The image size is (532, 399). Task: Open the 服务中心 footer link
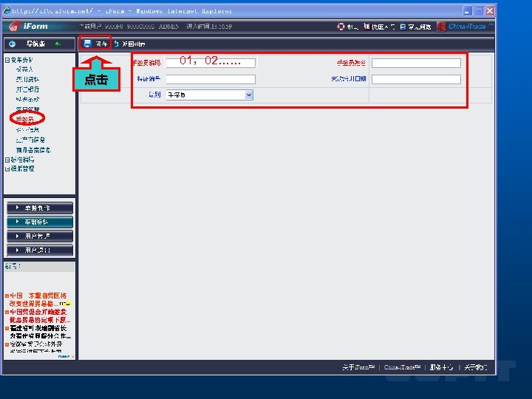point(441,367)
